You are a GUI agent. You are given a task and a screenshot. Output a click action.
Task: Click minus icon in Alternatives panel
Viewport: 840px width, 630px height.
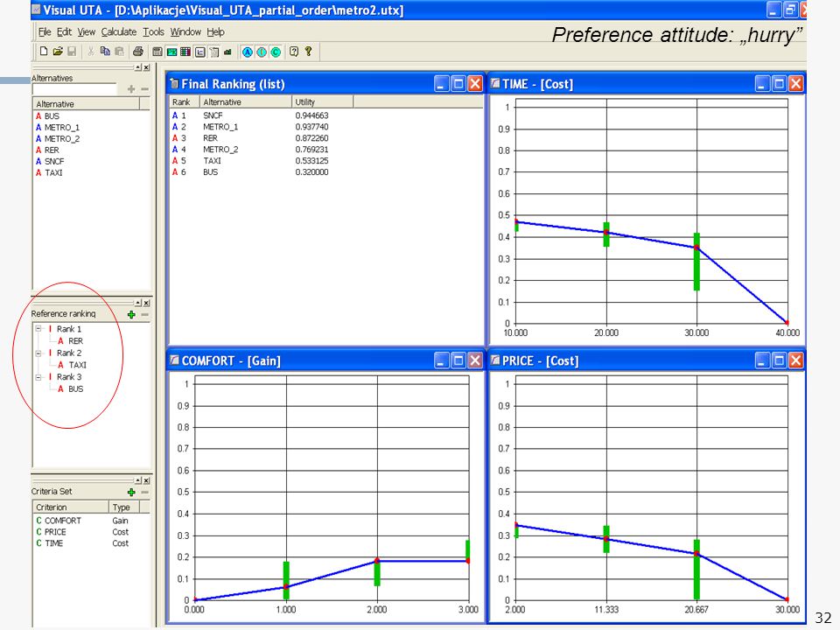[x=144, y=89]
